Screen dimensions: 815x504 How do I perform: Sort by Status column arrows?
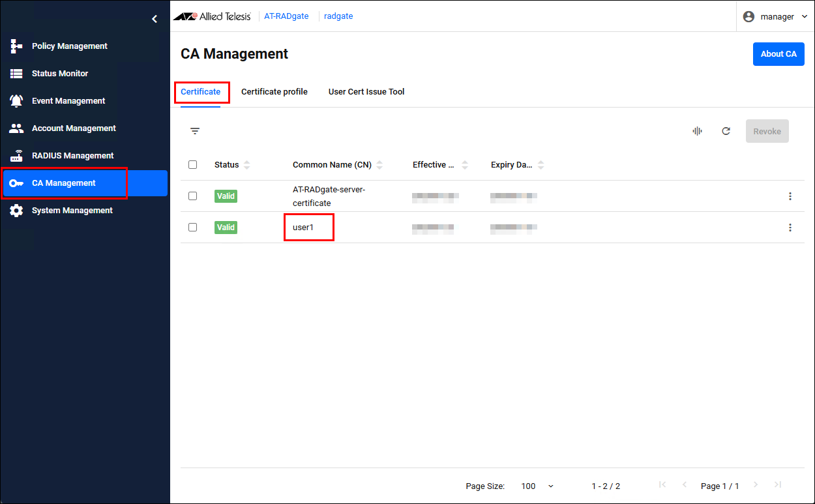(x=246, y=165)
